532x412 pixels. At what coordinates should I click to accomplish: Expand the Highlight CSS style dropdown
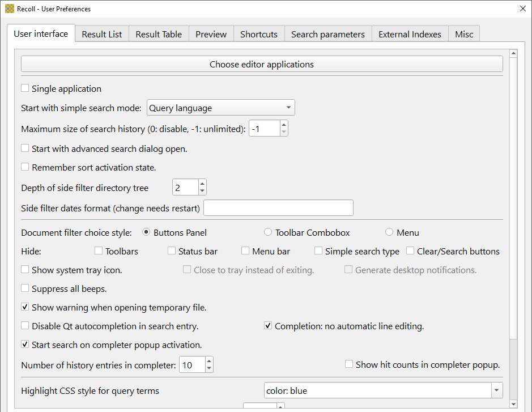(x=497, y=390)
